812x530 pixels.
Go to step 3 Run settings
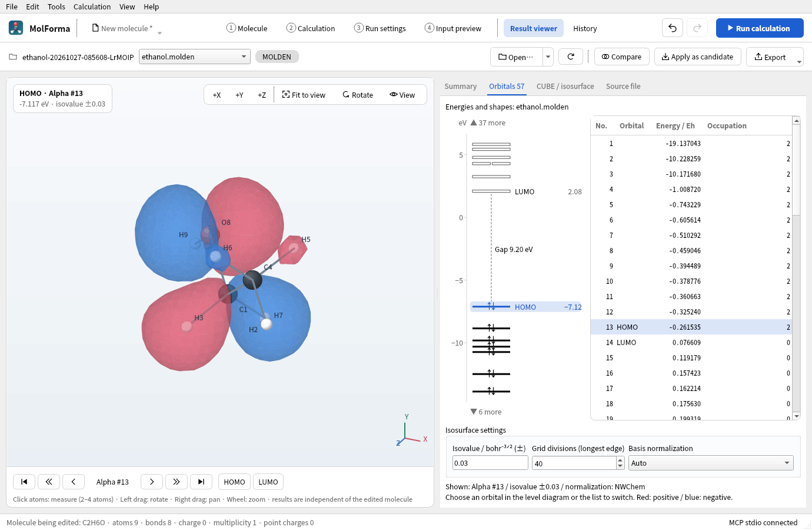click(x=380, y=28)
